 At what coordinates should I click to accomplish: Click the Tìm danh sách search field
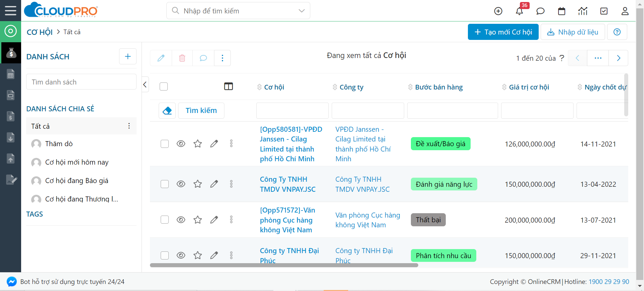pyautogui.click(x=81, y=82)
